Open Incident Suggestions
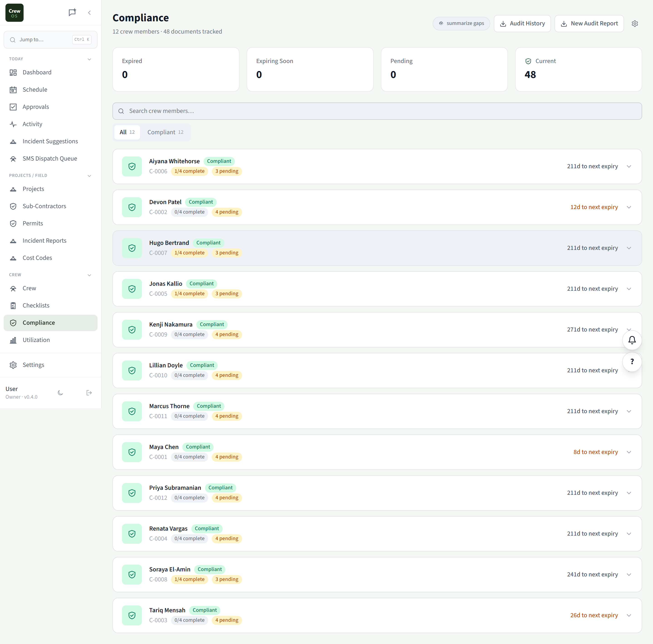This screenshot has width=653, height=644. [x=50, y=141]
